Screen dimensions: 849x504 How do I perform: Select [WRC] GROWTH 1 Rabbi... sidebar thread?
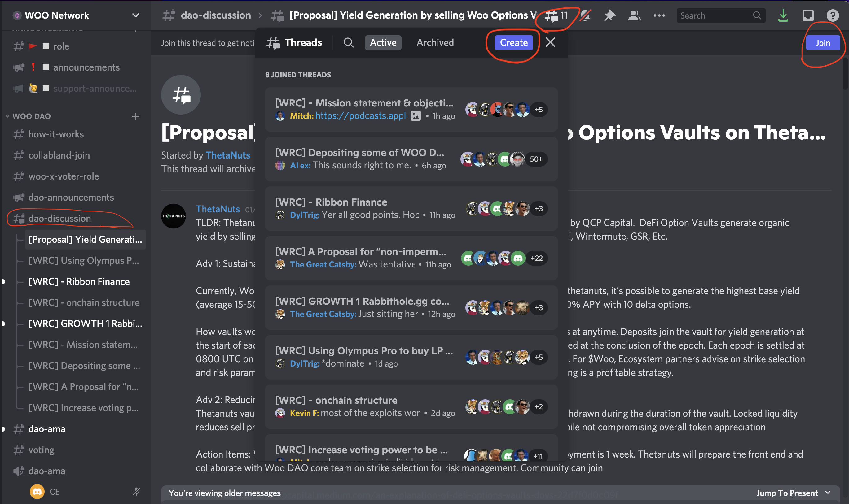click(x=85, y=324)
